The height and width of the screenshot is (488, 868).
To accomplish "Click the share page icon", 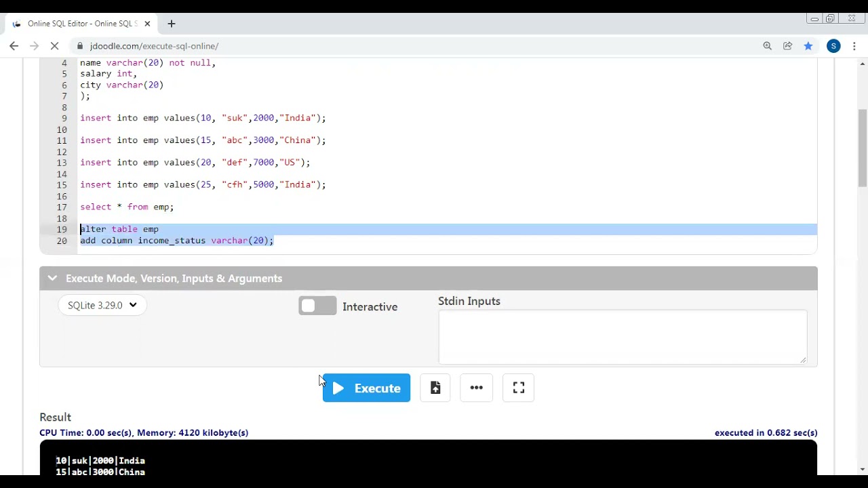I will click(787, 46).
